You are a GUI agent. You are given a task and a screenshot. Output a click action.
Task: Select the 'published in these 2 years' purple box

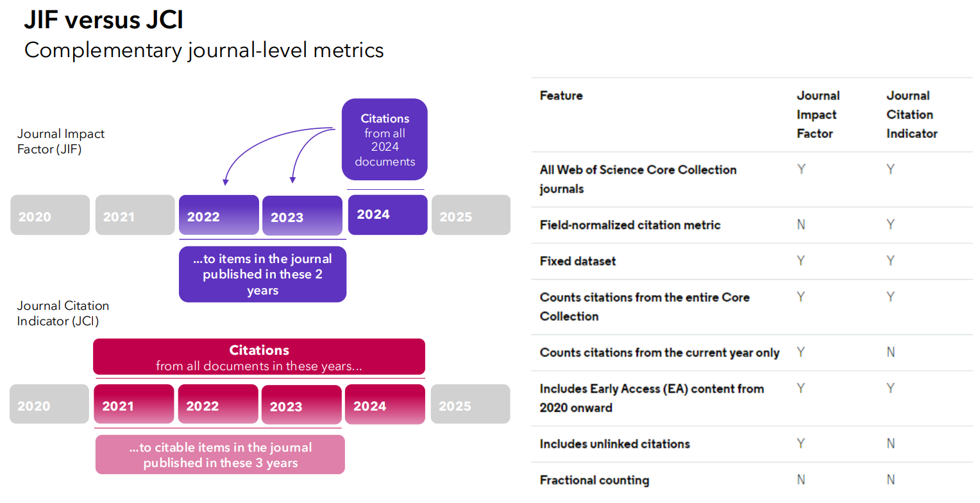[262, 274]
